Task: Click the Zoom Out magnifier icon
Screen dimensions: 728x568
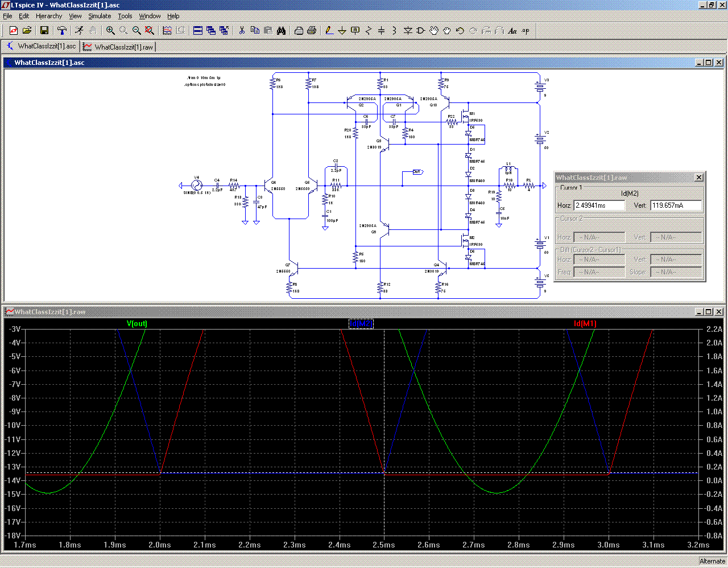Action: pyautogui.click(x=136, y=31)
